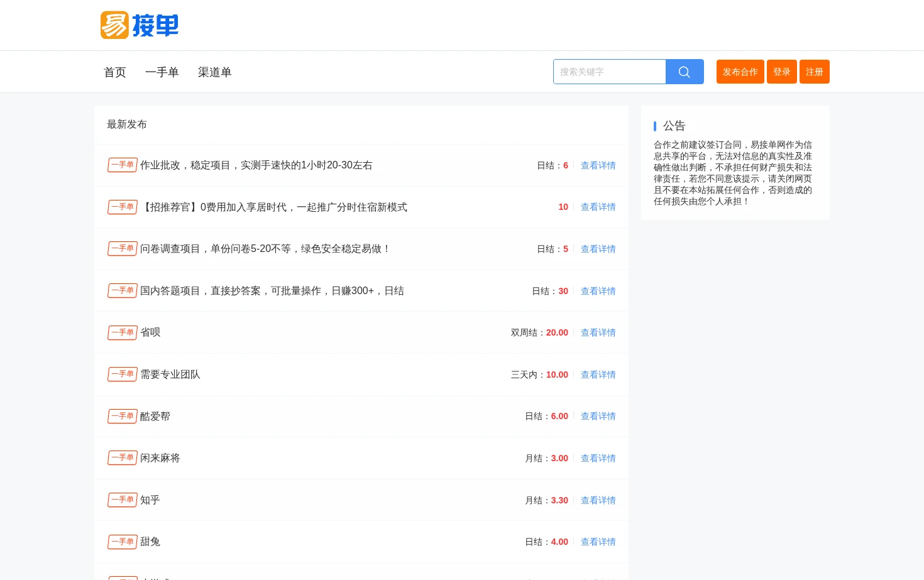Click 一手单 tag on 招推荐官 row

[123, 207]
